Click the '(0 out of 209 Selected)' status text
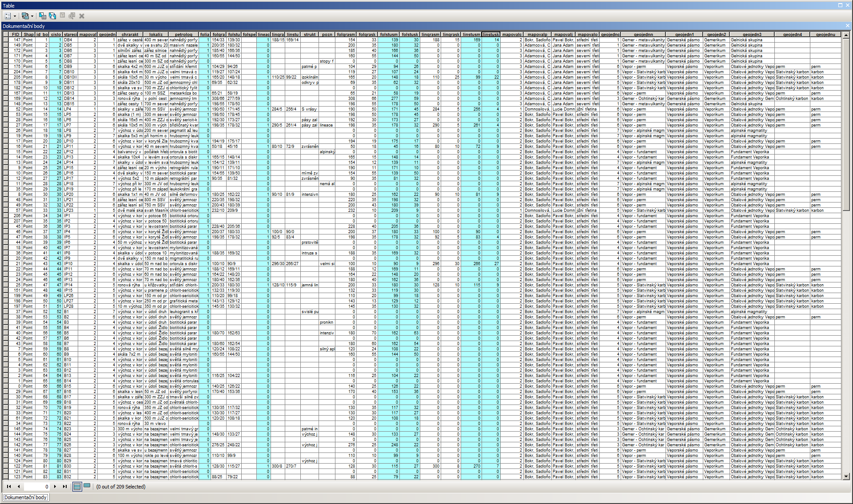The image size is (853, 504). coord(121,487)
